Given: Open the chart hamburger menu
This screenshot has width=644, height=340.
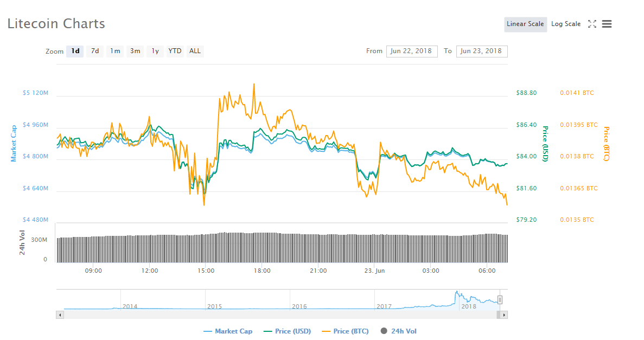Looking at the screenshot, I should click(x=607, y=24).
